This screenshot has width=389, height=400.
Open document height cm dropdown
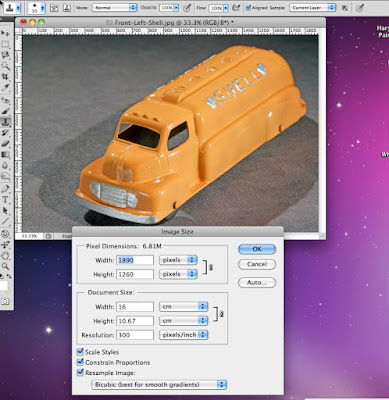[x=184, y=321]
